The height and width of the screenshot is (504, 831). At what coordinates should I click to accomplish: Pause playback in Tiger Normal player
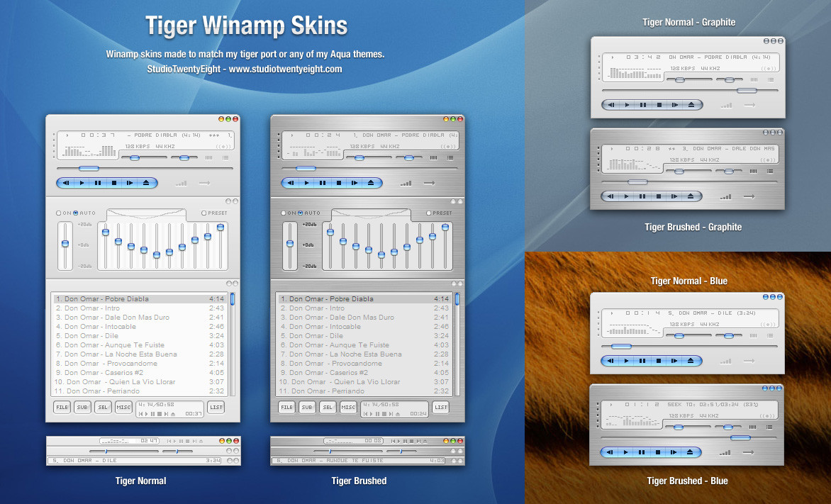[98, 183]
